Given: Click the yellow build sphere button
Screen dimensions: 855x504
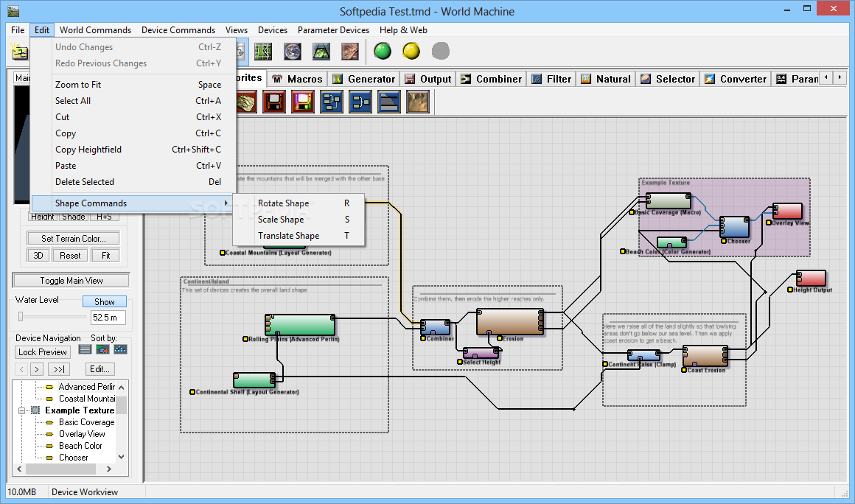Looking at the screenshot, I should [411, 52].
